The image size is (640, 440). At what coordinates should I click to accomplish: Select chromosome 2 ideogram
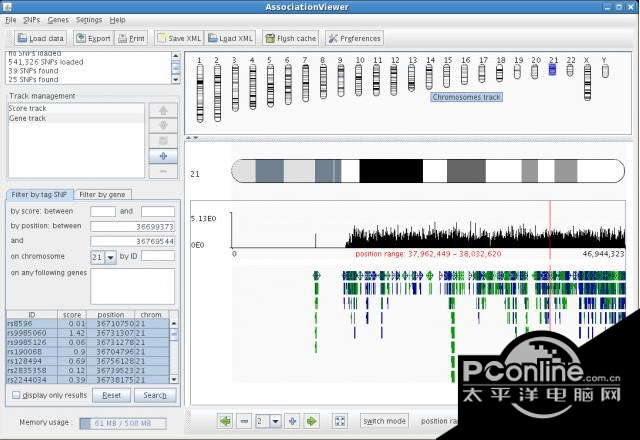coord(217,93)
